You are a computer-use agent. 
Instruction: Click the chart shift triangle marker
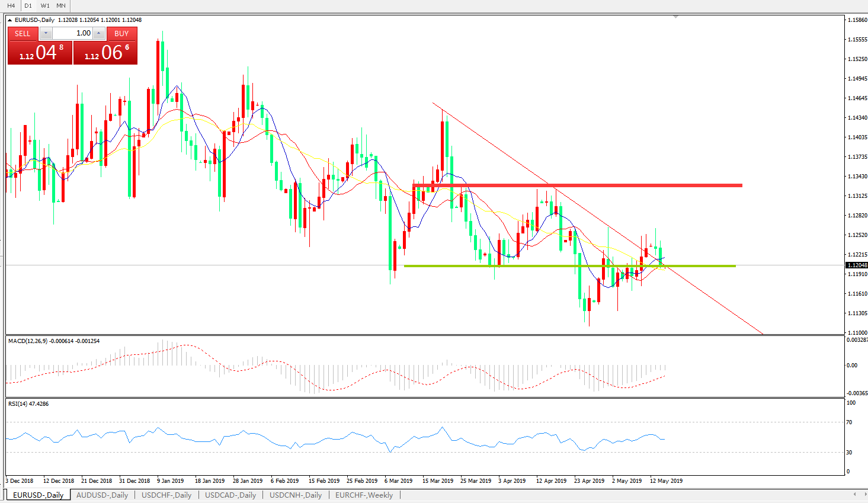coord(675,17)
